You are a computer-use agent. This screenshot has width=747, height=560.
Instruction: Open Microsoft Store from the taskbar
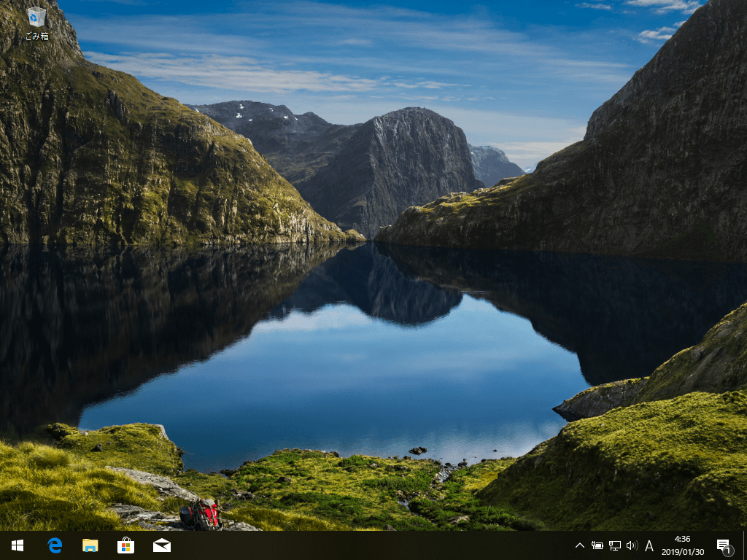(x=125, y=545)
